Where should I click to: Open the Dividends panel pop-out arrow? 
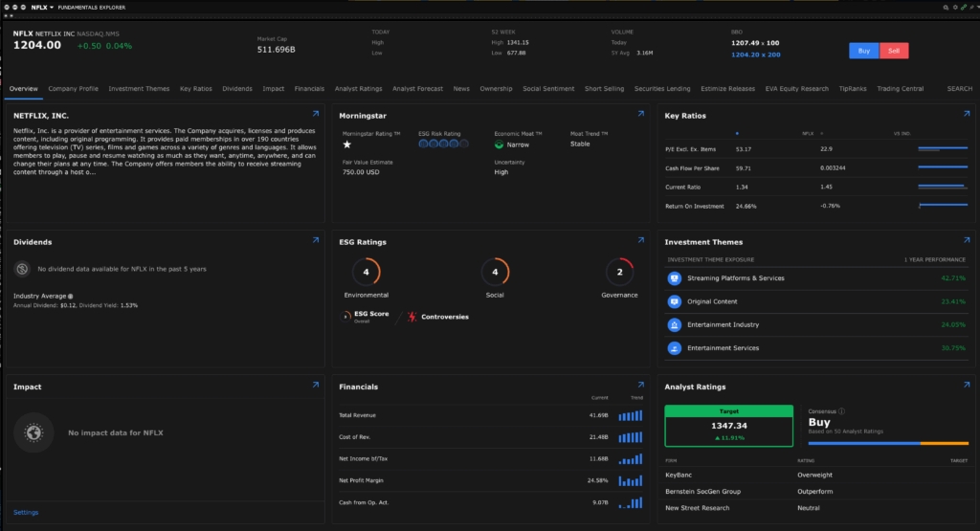point(315,241)
